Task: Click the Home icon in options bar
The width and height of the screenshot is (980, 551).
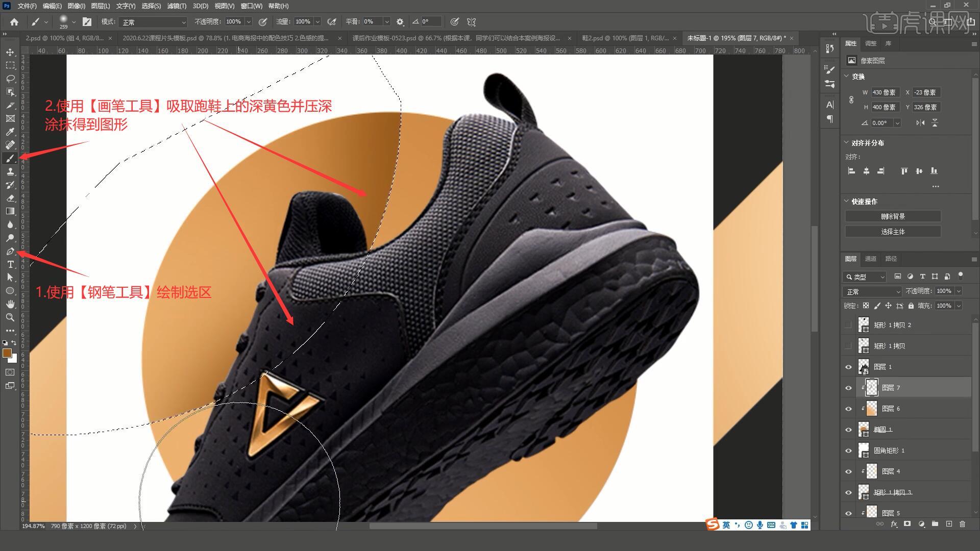Action: (x=14, y=22)
